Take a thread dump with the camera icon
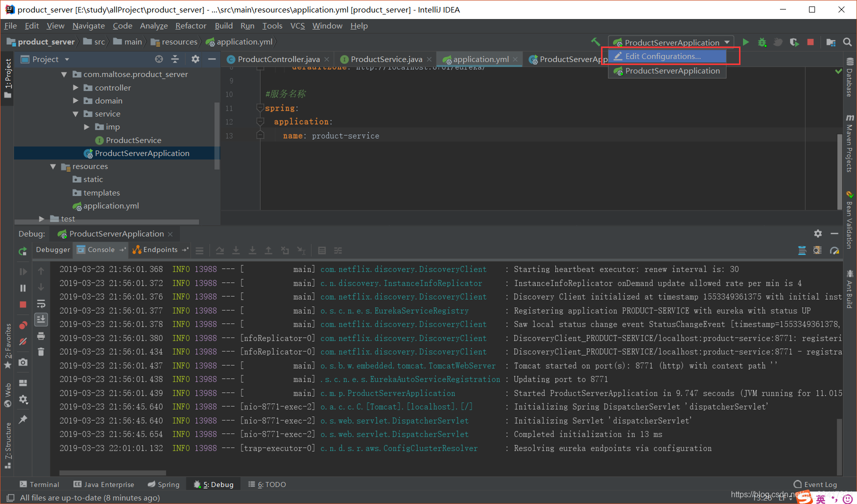Screen dimensions: 857x504 coord(23,362)
